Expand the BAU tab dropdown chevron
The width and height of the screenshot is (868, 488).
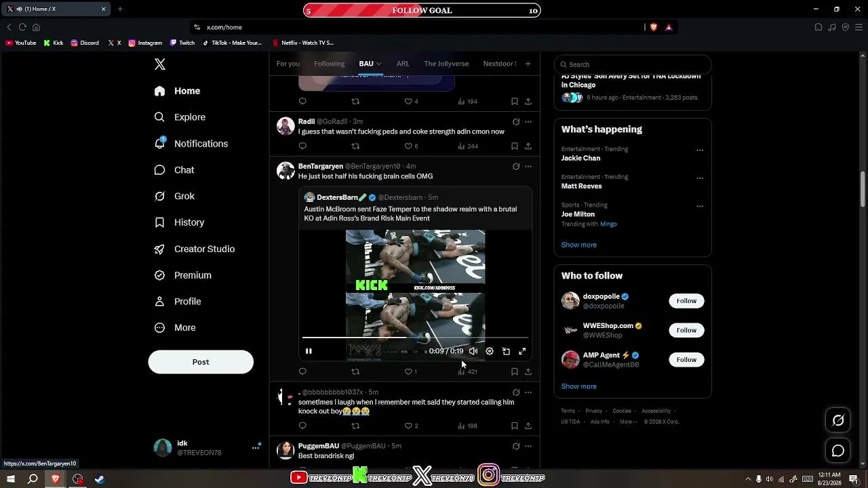[378, 64]
